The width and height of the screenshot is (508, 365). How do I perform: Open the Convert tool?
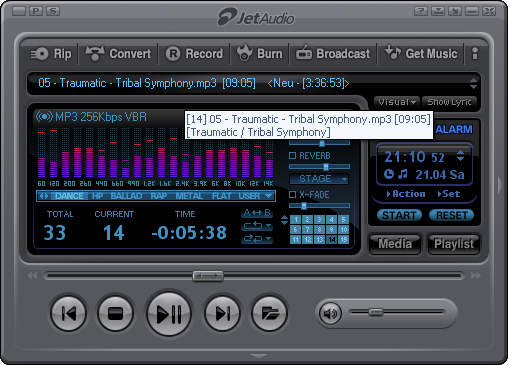[x=118, y=54]
